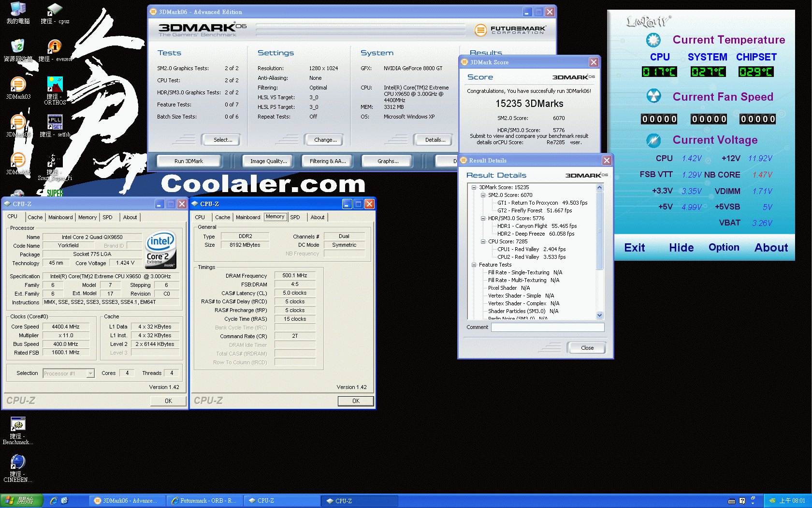Viewport: 812px width, 508px height.
Task: Collapse the HDR/SM3.0 Score: 5776 node
Action: tap(483, 218)
